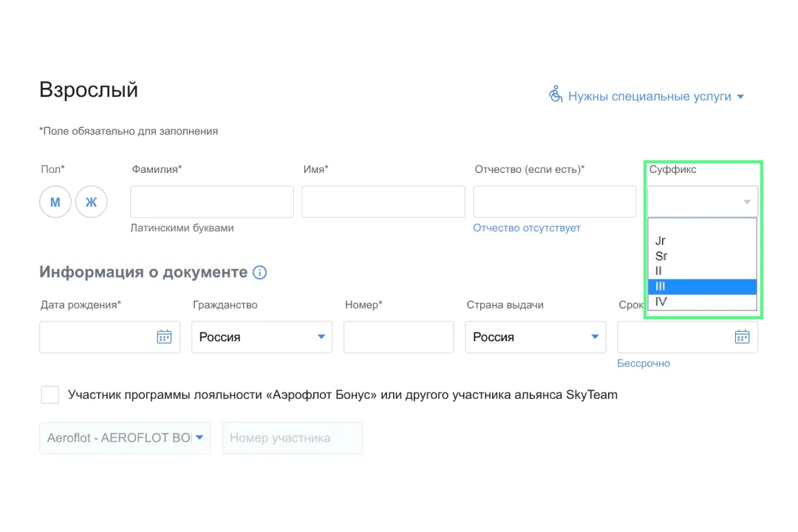Click the wheelchair special services icon
Image resolution: width=798 pixels, height=532 pixels.
pos(556,95)
